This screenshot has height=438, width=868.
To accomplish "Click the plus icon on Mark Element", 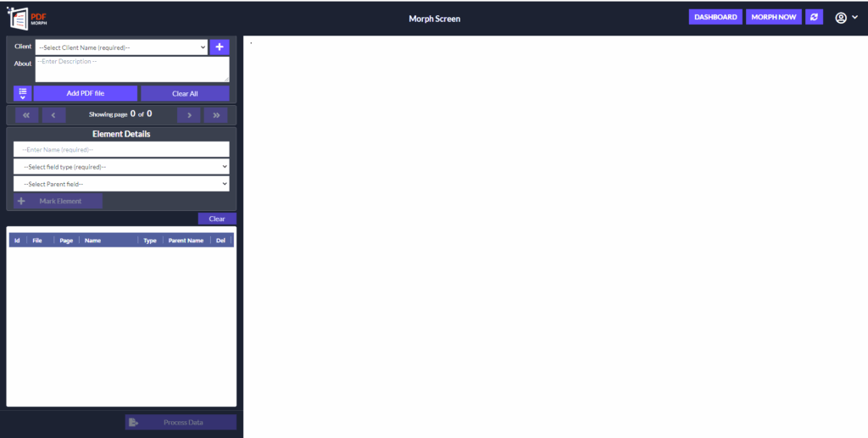I will click(x=21, y=201).
